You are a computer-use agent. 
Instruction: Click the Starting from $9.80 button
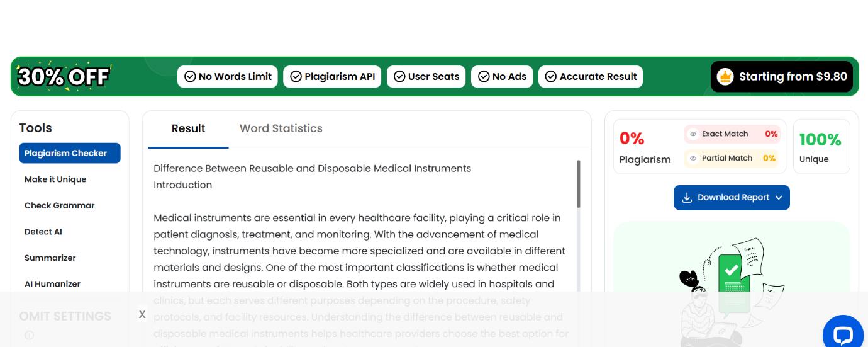click(781, 77)
